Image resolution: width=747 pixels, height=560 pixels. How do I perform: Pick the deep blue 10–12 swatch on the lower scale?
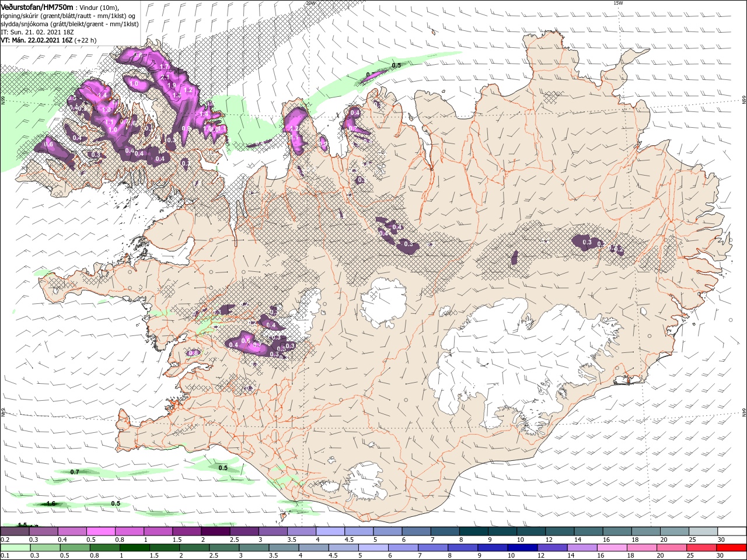(x=522, y=548)
